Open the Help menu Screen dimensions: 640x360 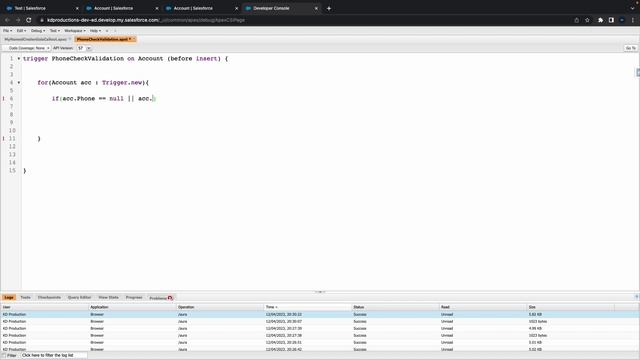[x=95, y=31]
